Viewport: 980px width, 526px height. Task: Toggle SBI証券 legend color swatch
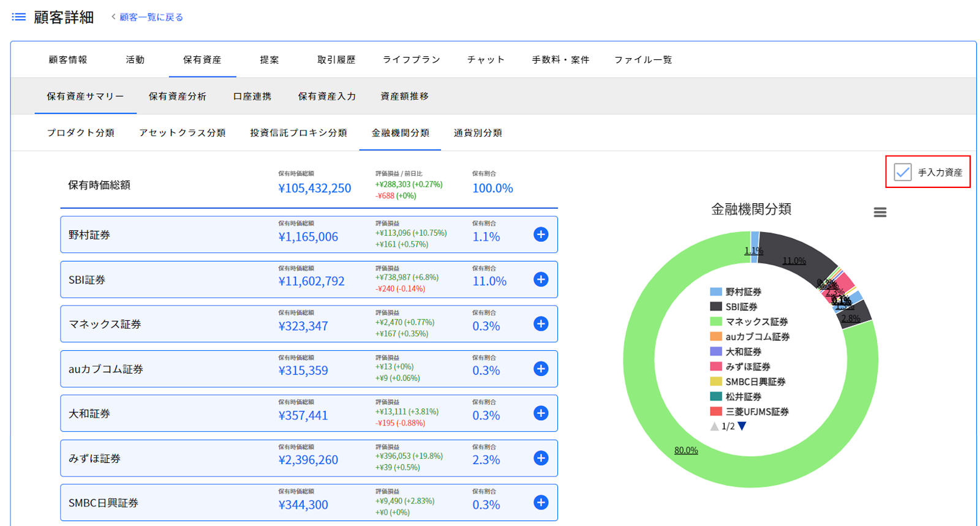click(716, 306)
